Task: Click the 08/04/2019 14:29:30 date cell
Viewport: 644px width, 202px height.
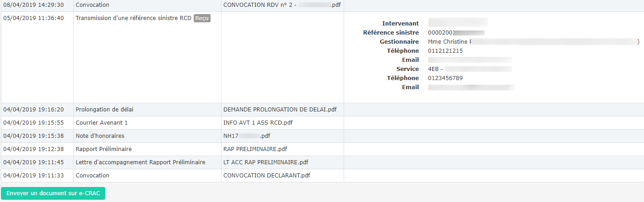Action: (33, 5)
